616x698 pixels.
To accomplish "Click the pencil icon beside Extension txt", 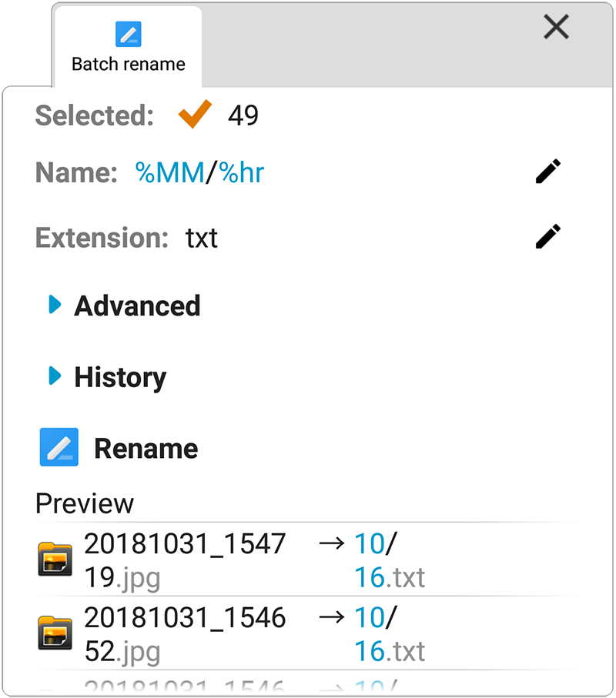I will click(x=547, y=237).
